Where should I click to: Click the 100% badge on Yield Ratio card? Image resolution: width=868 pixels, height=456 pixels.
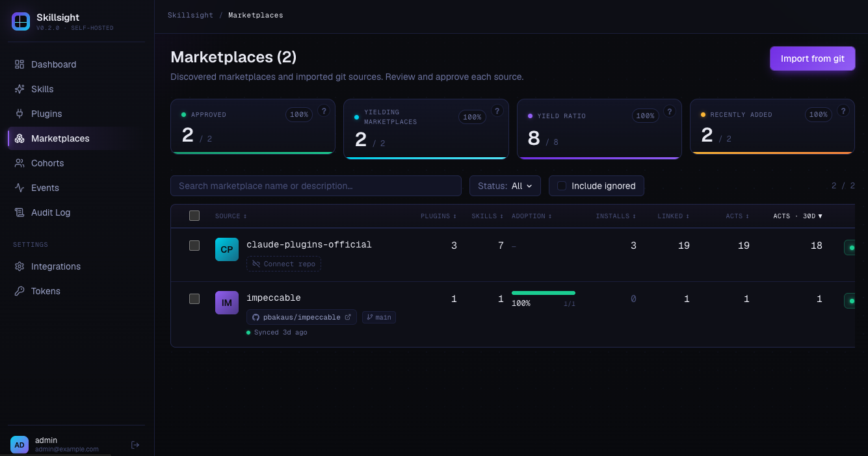pyautogui.click(x=646, y=116)
